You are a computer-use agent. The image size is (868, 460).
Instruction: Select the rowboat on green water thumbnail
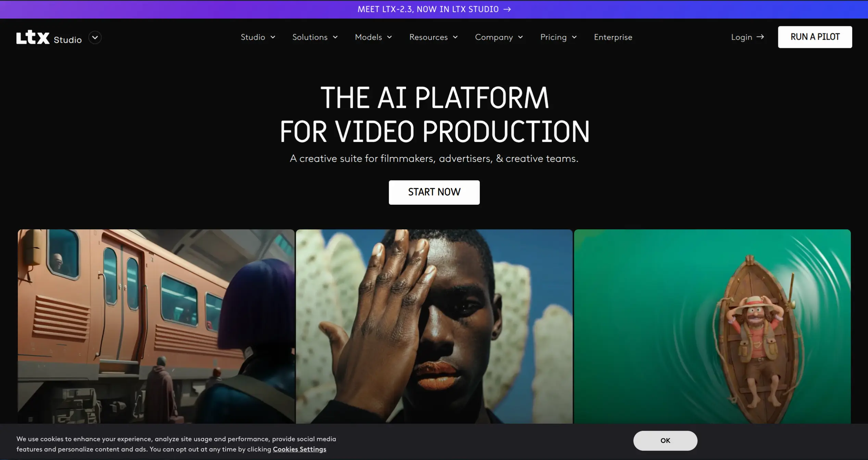[x=712, y=326]
